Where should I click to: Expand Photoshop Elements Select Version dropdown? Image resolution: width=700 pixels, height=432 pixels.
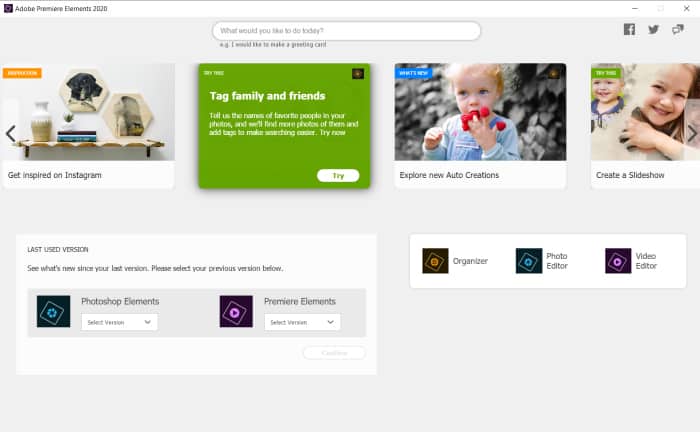119,322
